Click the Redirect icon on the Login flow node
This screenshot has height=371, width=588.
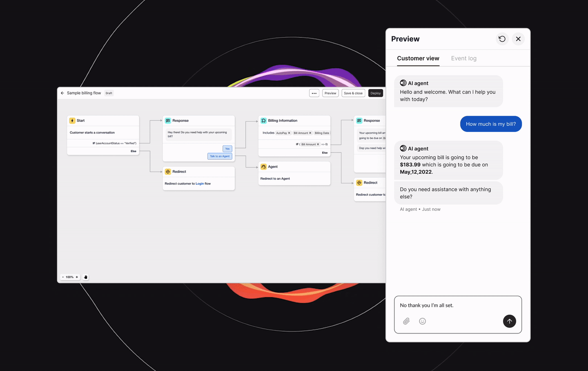[168, 172]
